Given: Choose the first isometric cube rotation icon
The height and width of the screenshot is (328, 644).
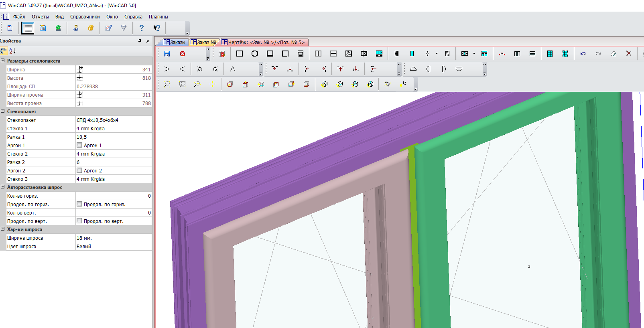Looking at the screenshot, I should [325, 84].
